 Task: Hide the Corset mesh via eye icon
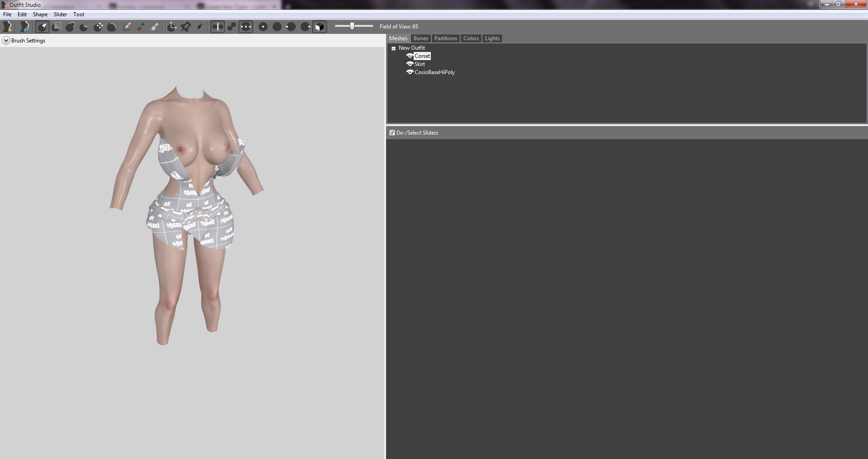[410, 56]
